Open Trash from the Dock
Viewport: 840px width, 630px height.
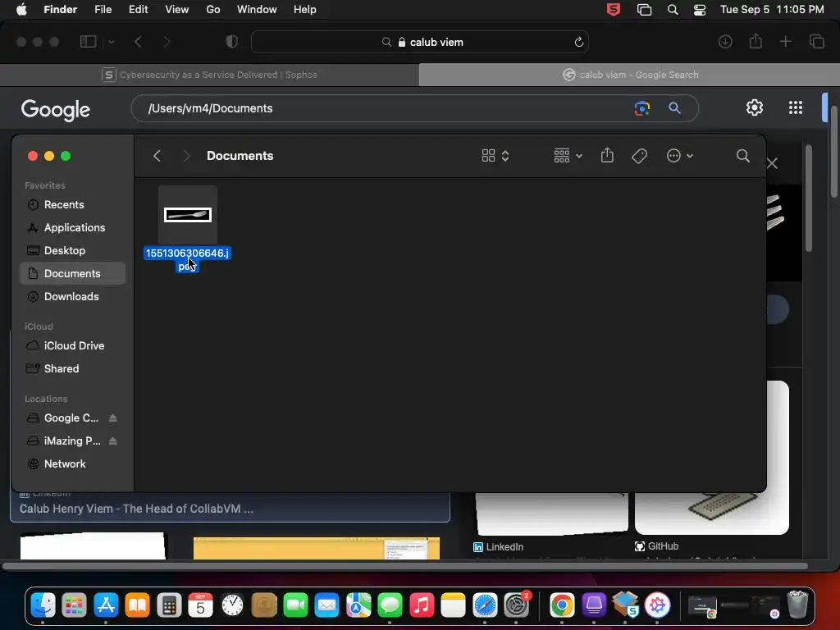click(x=797, y=605)
